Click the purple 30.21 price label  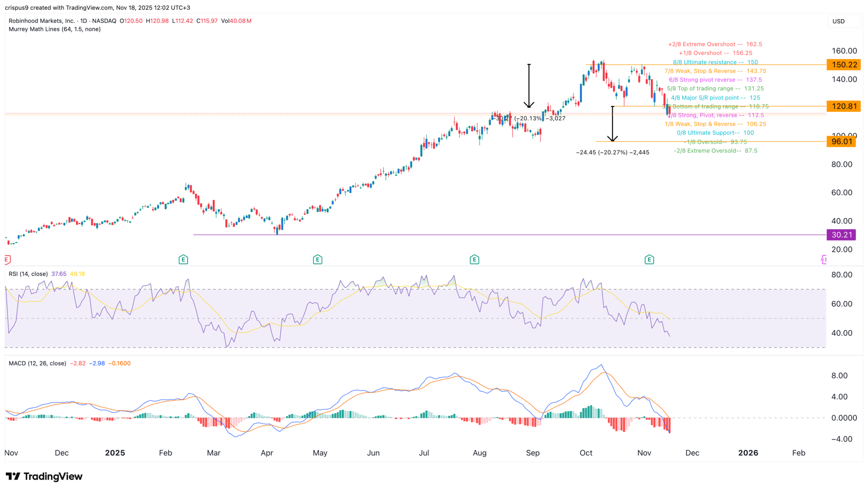tap(841, 235)
